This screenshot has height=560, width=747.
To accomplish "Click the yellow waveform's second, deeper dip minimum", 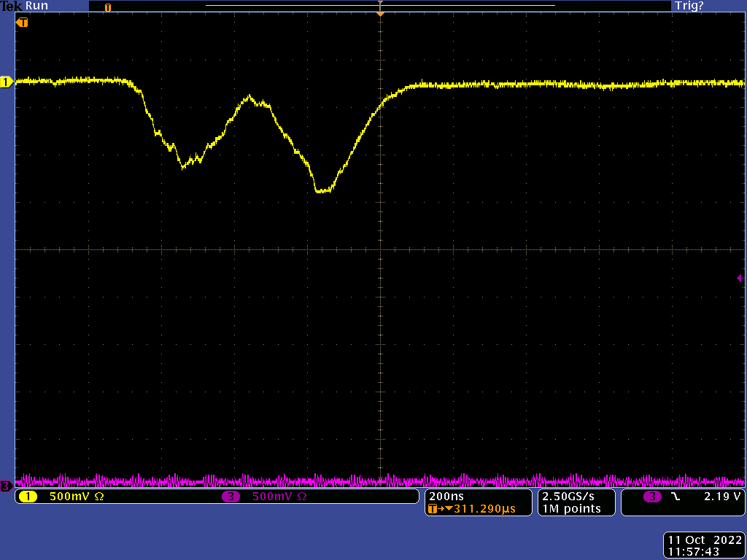I will (x=323, y=191).
